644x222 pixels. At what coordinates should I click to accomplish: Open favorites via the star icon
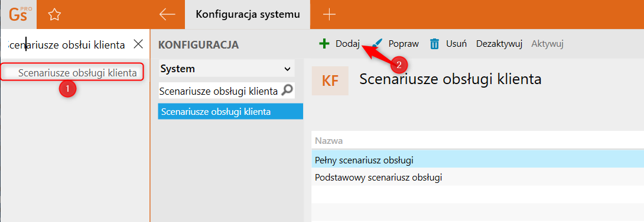coord(54,15)
